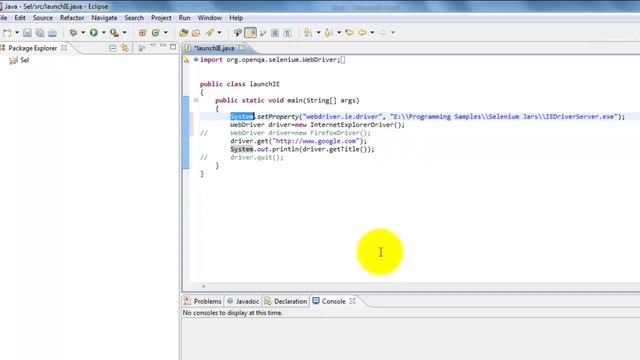Viewport: 640px width, 360px height.
Task: Switch to the Declaration tab
Action: [285, 301]
